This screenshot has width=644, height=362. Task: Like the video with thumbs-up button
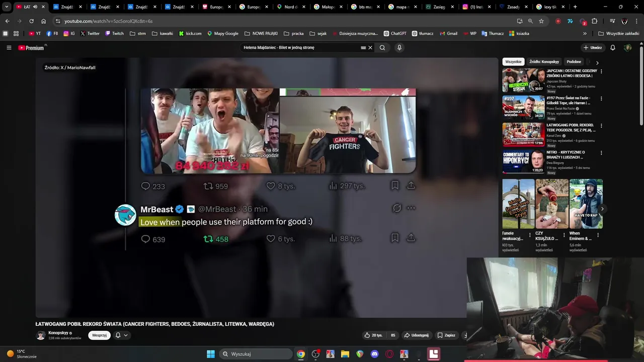tap(373, 335)
